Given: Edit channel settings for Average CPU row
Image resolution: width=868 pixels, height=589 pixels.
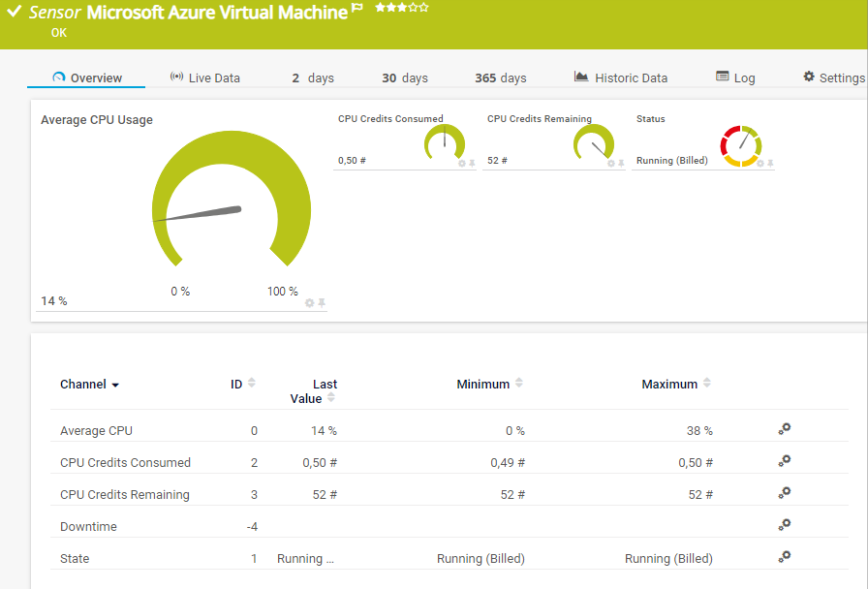Looking at the screenshot, I should [785, 429].
